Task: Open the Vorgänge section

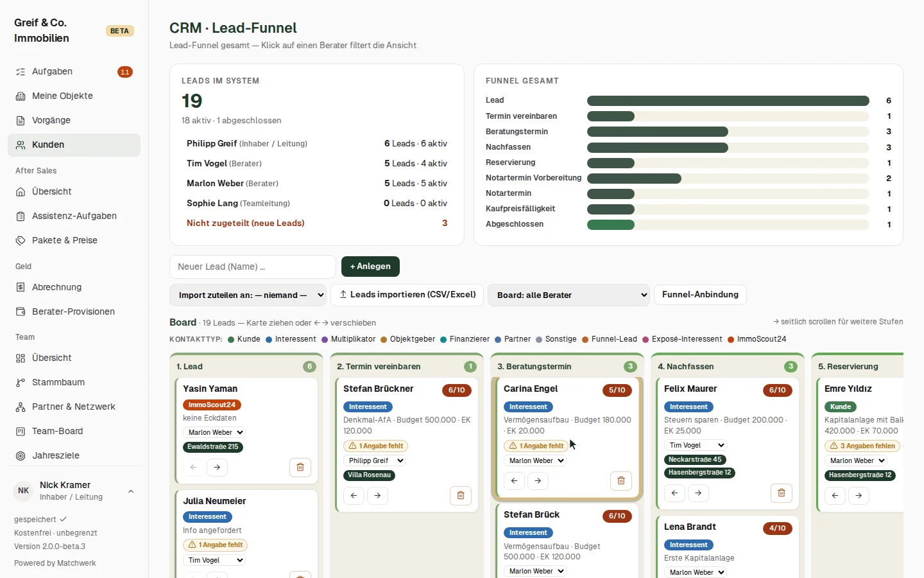Action: tap(74, 121)
